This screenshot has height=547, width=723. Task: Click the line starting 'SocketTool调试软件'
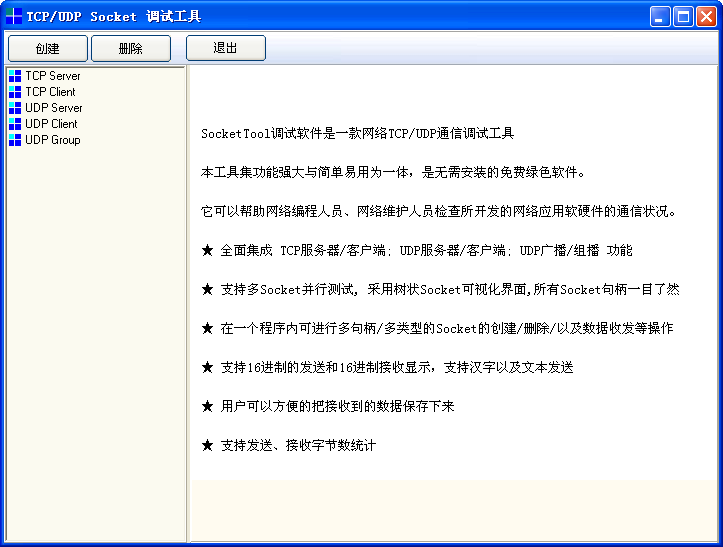[x=357, y=134]
